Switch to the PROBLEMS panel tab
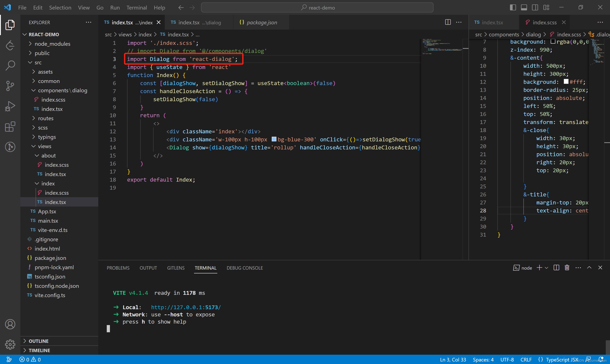 tap(118, 268)
